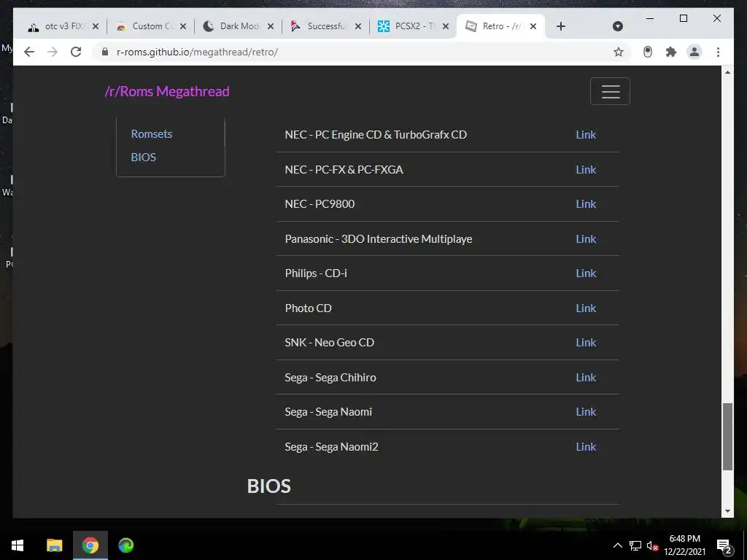Viewport: 747px width, 560px height.
Task: Close the Dark Mode tab
Action: [x=271, y=26]
